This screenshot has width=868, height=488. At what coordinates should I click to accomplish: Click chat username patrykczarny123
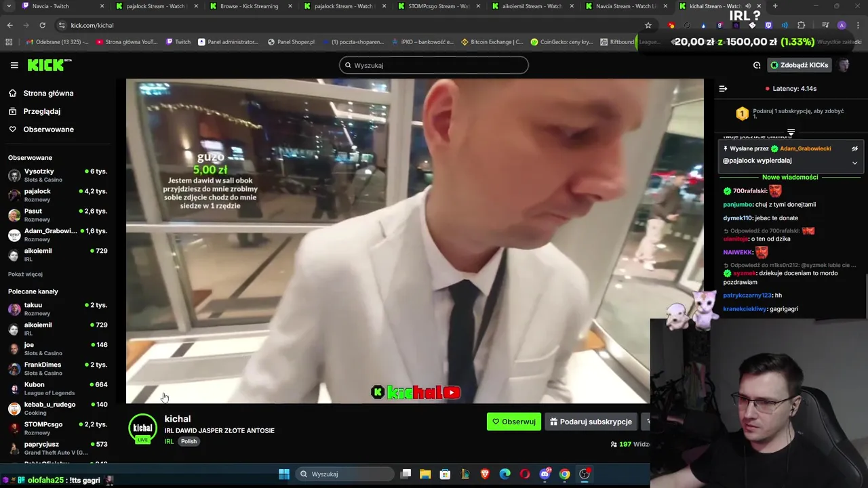click(747, 296)
